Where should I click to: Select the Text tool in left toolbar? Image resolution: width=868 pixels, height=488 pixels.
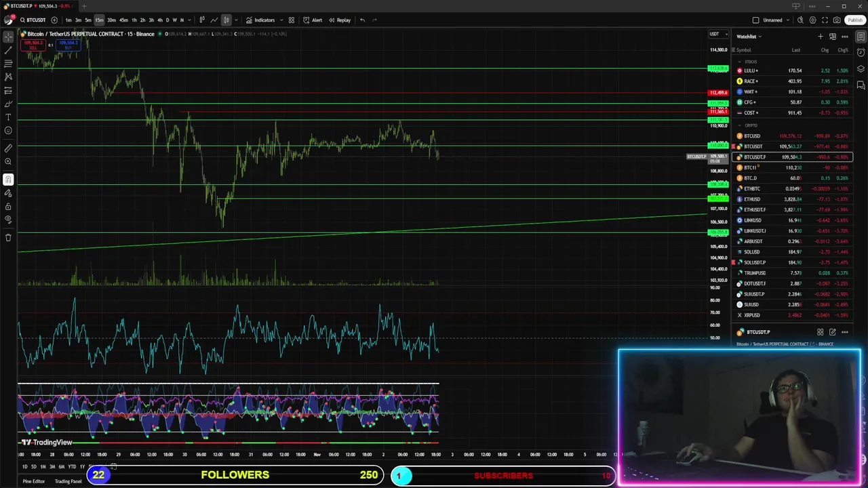pos(8,117)
